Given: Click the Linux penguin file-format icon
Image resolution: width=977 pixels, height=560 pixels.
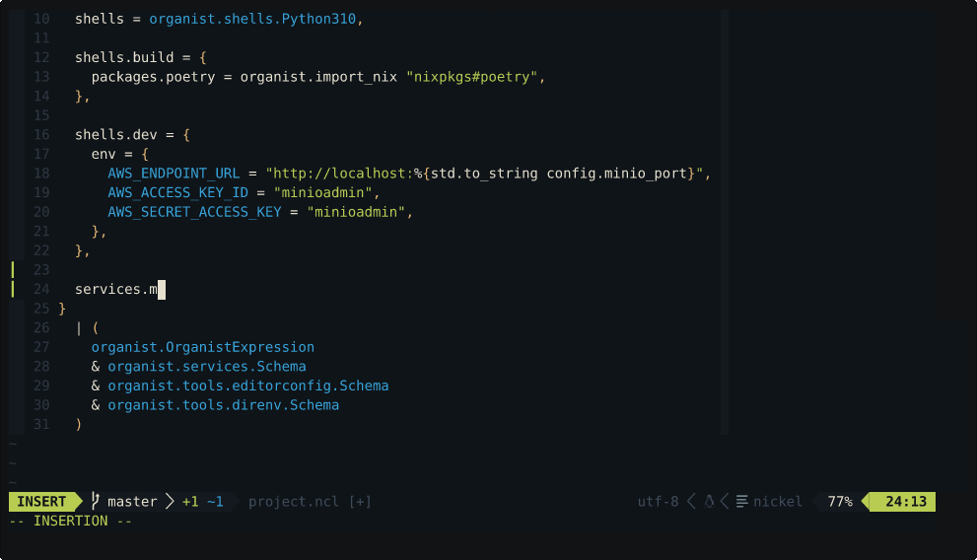Looking at the screenshot, I should (x=708, y=502).
